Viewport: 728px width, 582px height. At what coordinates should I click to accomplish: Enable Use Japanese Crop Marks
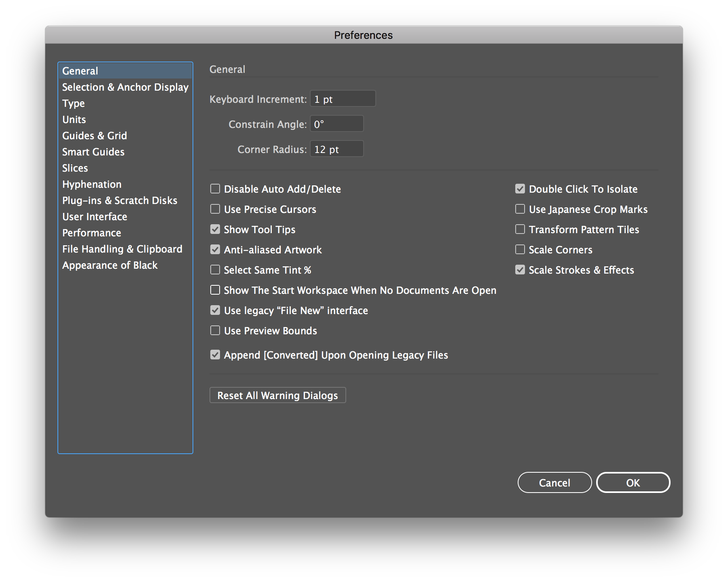coord(520,209)
